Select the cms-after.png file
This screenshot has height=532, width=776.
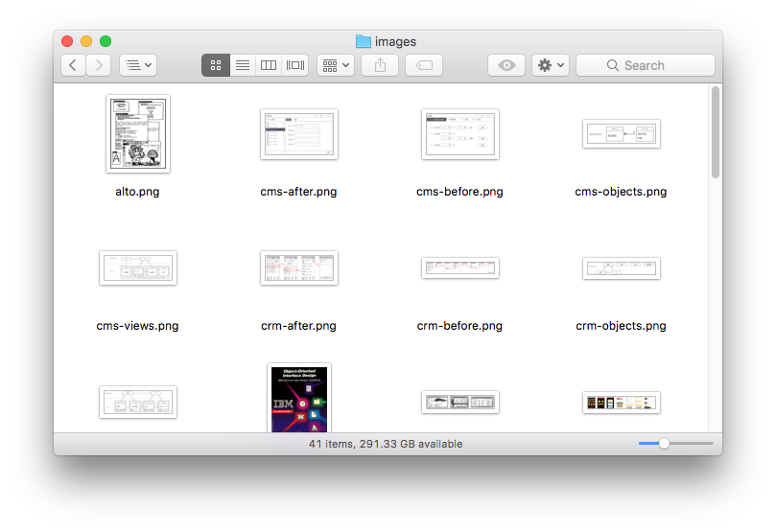[x=298, y=134]
